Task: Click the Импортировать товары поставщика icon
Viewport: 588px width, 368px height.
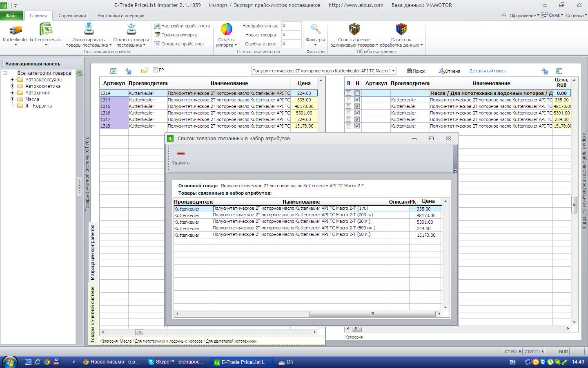Action: point(89,29)
